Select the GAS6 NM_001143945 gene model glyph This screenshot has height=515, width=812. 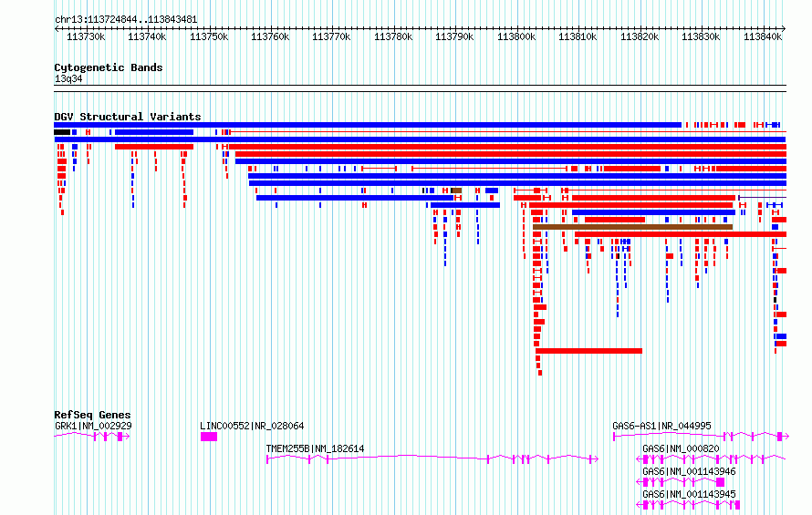click(688, 505)
